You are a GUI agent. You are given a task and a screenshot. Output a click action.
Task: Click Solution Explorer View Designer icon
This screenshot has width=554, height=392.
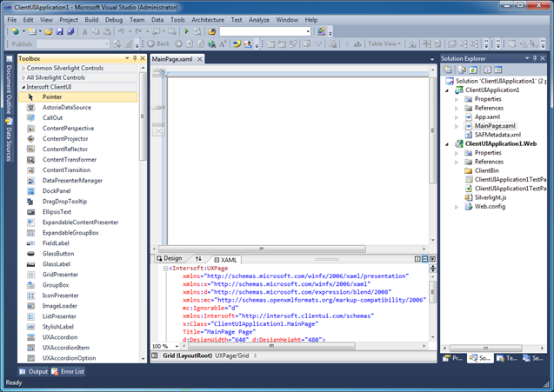[498, 70]
